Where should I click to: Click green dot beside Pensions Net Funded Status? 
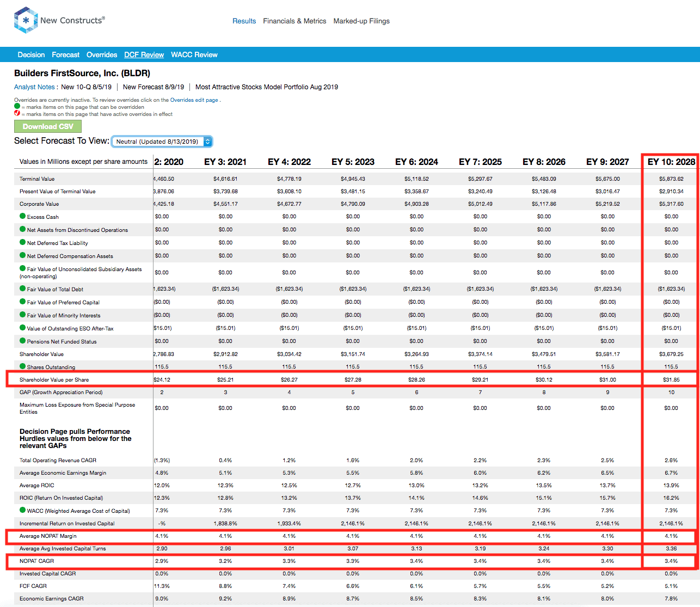[23, 341]
